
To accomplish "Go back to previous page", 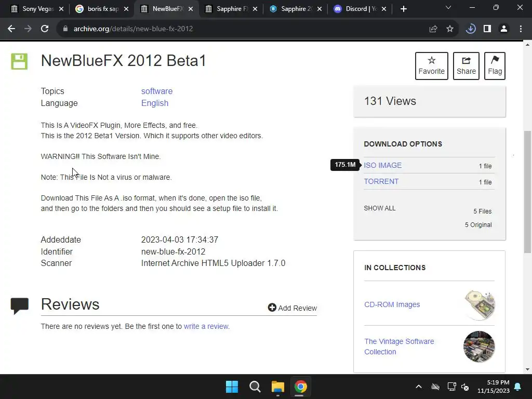I will [x=11, y=29].
